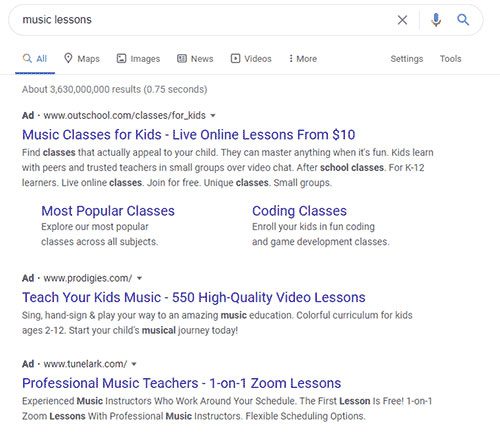
Task: Click the About 3,630,000,000 results text
Action: (x=115, y=89)
